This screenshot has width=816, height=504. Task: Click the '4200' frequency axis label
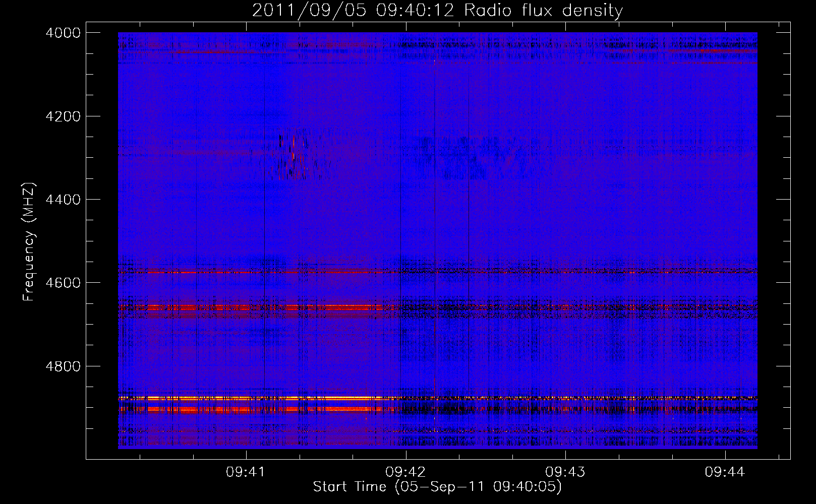pyautogui.click(x=63, y=116)
